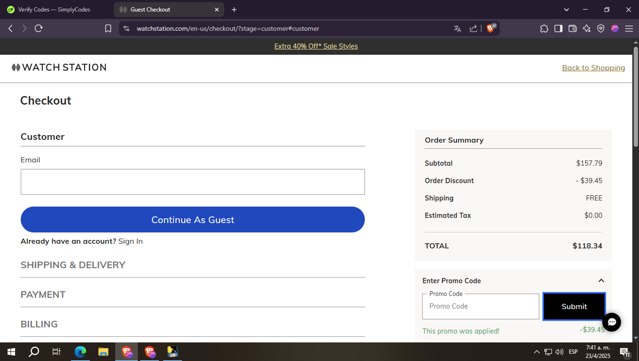Open Brave Shields icon
The width and height of the screenshot is (639, 361).
tap(491, 28)
